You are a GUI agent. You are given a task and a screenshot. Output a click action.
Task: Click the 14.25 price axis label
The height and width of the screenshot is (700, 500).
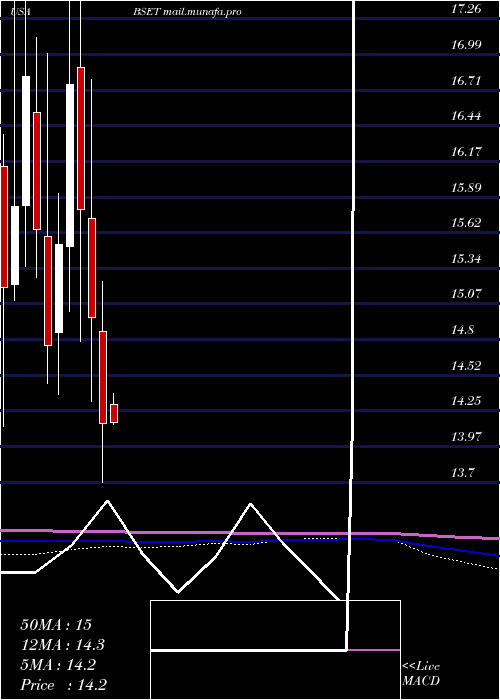(466, 401)
